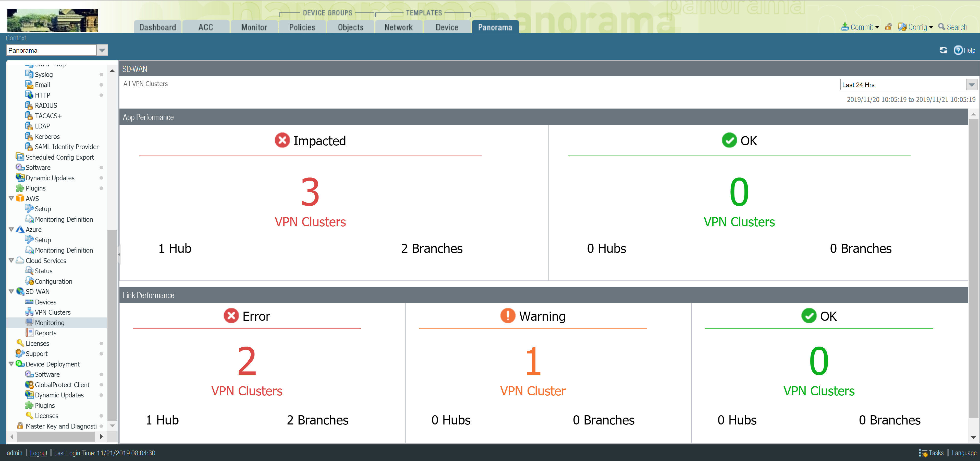
Task: Open Reports under SD-WAN
Action: point(45,333)
